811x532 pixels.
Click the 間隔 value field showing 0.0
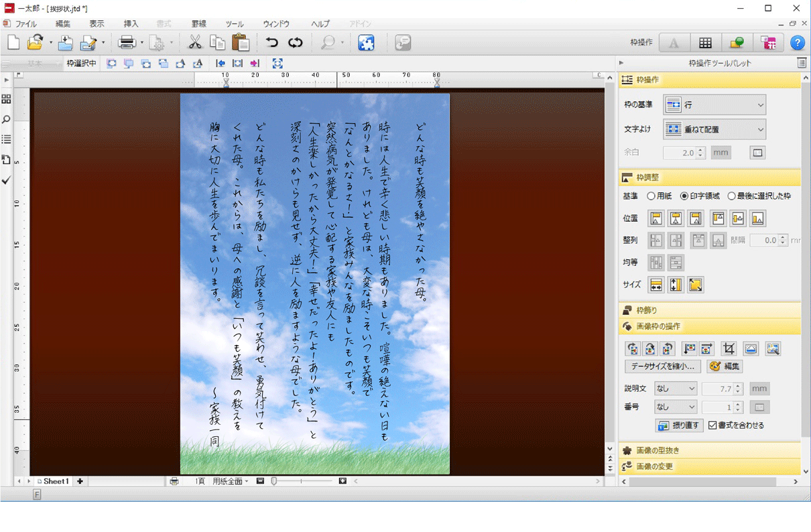[x=763, y=240]
